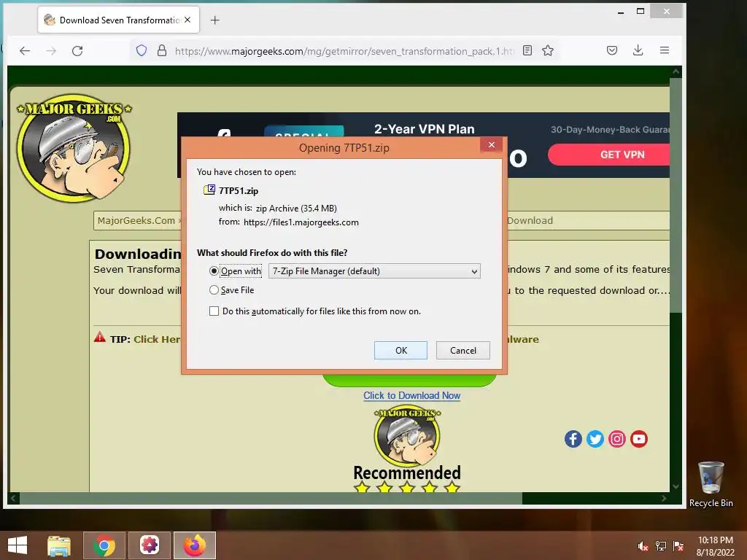Click the Major Geeks logo top left

tap(74, 147)
